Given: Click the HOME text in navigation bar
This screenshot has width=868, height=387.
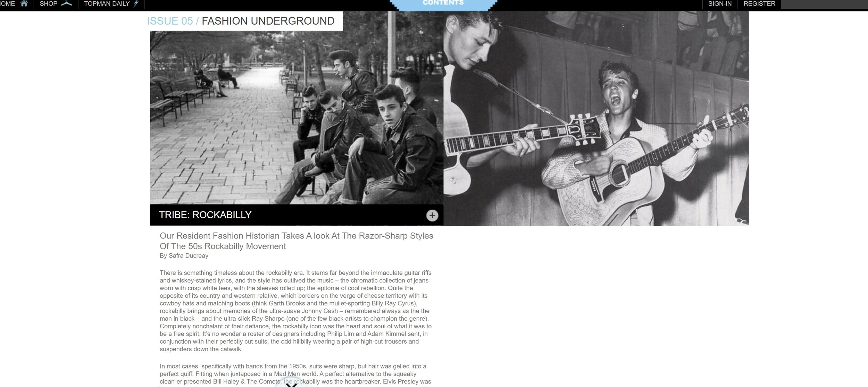Looking at the screenshot, I should point(7,4).
